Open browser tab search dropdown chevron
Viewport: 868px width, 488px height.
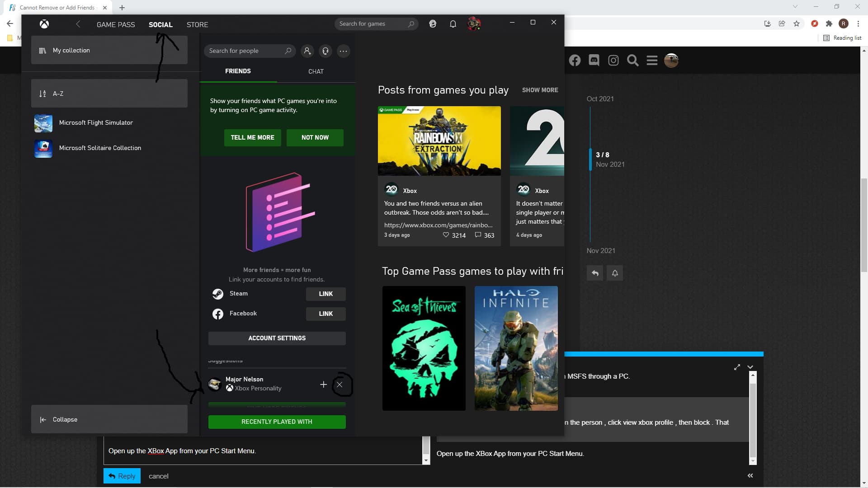[x=795, y=7]
